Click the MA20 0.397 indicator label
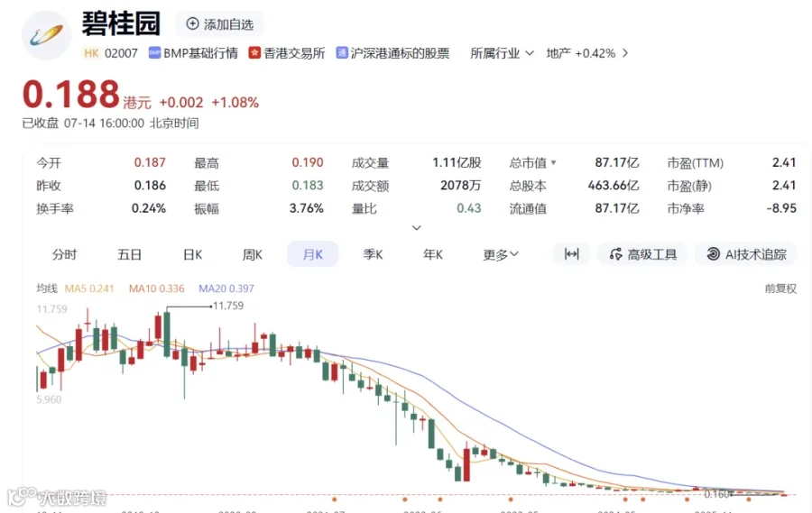812x513 pixels. [226, 289]
